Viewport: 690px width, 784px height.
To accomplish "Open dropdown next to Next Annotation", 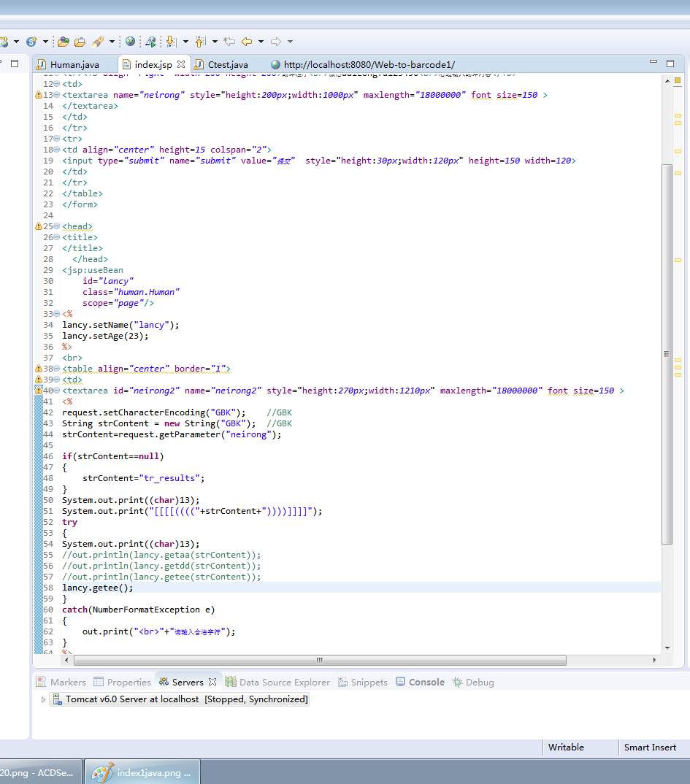I will click(x=185, y=42).
